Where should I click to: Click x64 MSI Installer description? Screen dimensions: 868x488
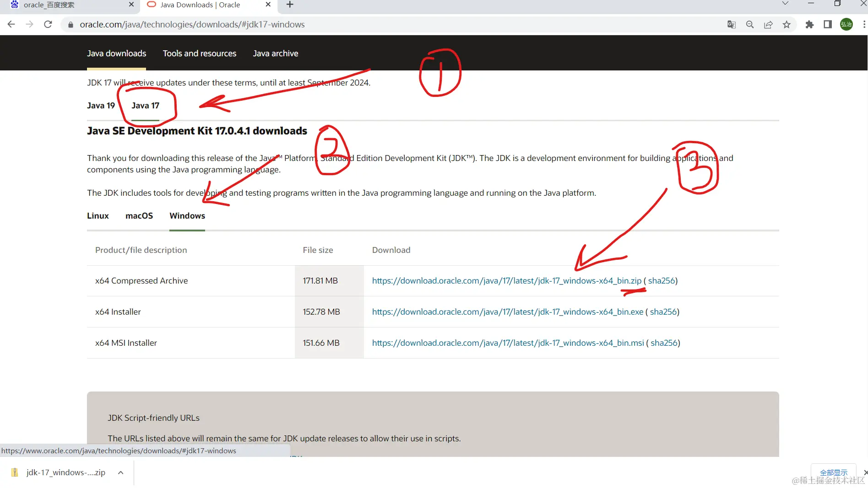point(126,343)
